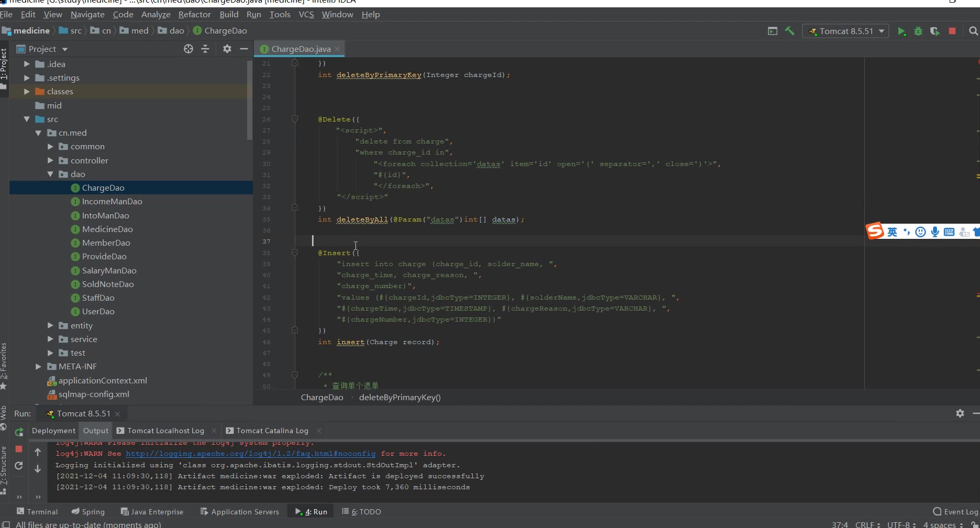Open Project panel settings gear
980x528 pixels.
pos(227,49)
